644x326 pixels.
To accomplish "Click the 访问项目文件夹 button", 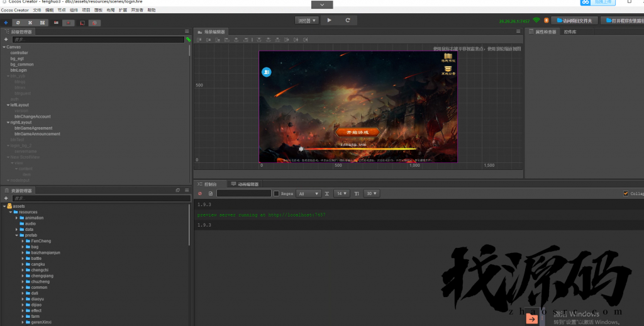I will [x=574, y=21].
